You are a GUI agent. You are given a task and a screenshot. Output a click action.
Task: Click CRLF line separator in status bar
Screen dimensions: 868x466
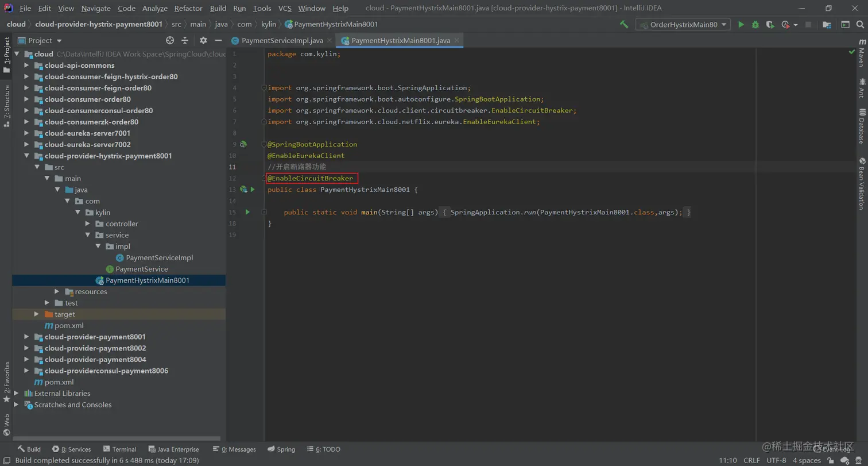(751, 461)
